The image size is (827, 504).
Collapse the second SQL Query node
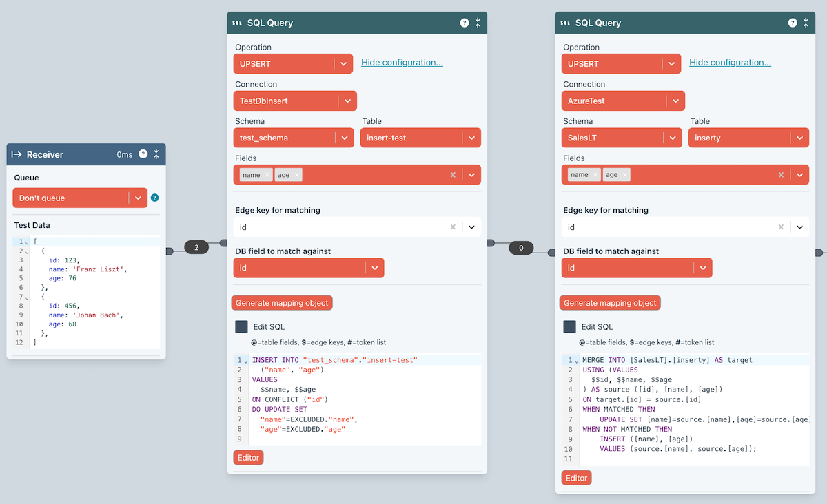coord(806,23)
